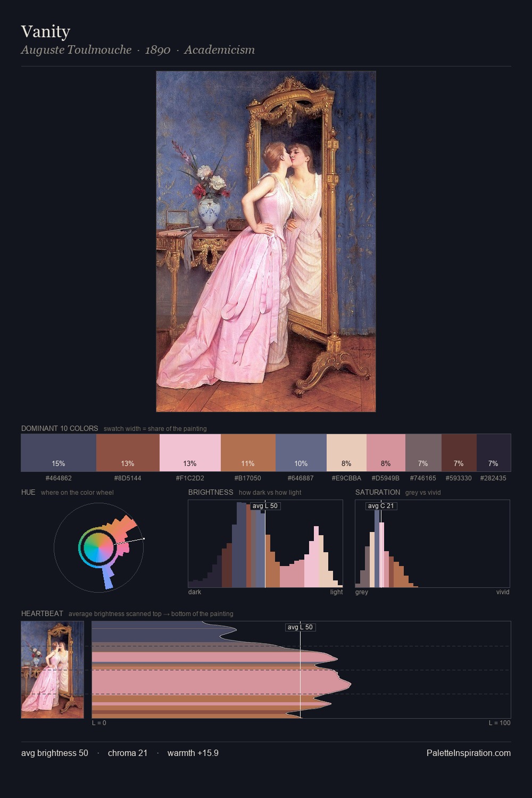Click the SATURATION section heading

pos(378,492)
